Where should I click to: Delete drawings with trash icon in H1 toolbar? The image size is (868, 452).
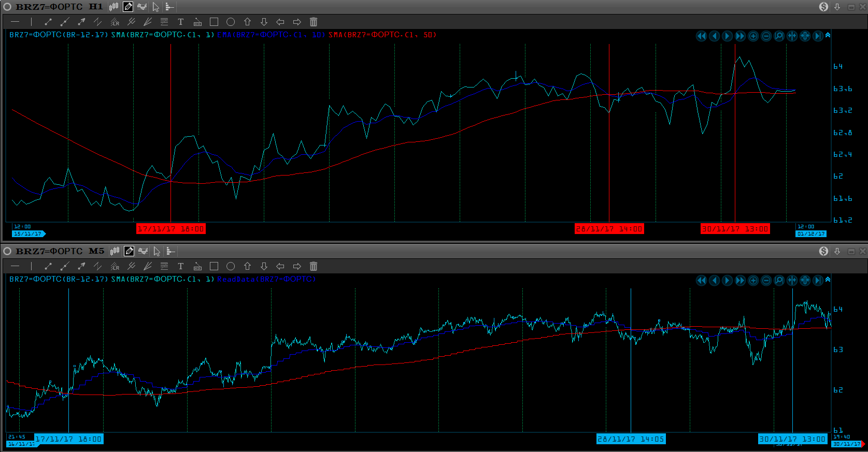pos(314,22)
